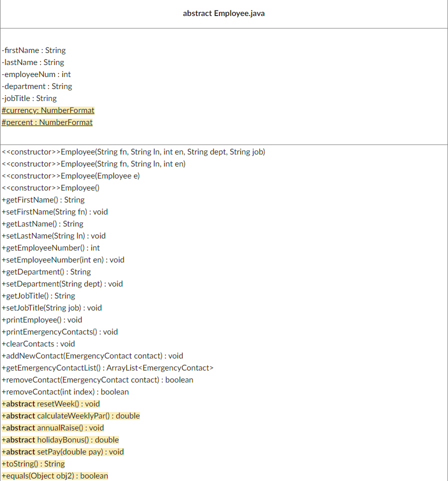Click the four-parameter Employee constructor

pyautogui.click(x=133, y=151)
